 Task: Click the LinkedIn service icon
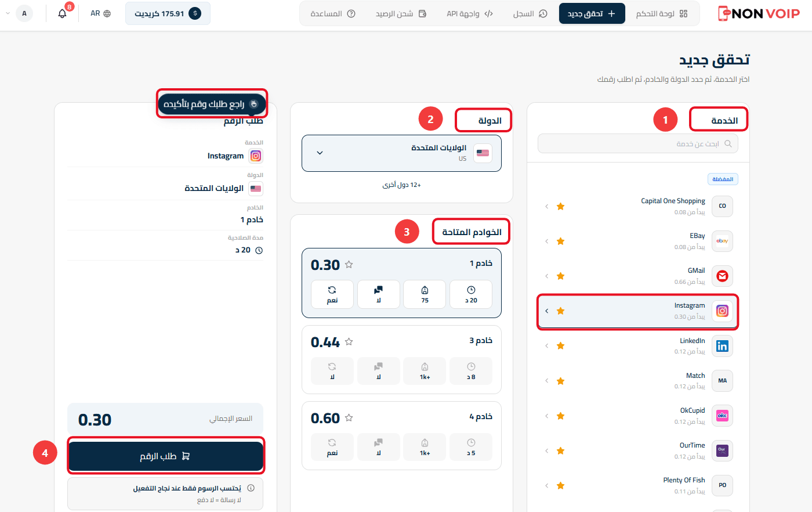pyautogui.click(x=722, y=346)
